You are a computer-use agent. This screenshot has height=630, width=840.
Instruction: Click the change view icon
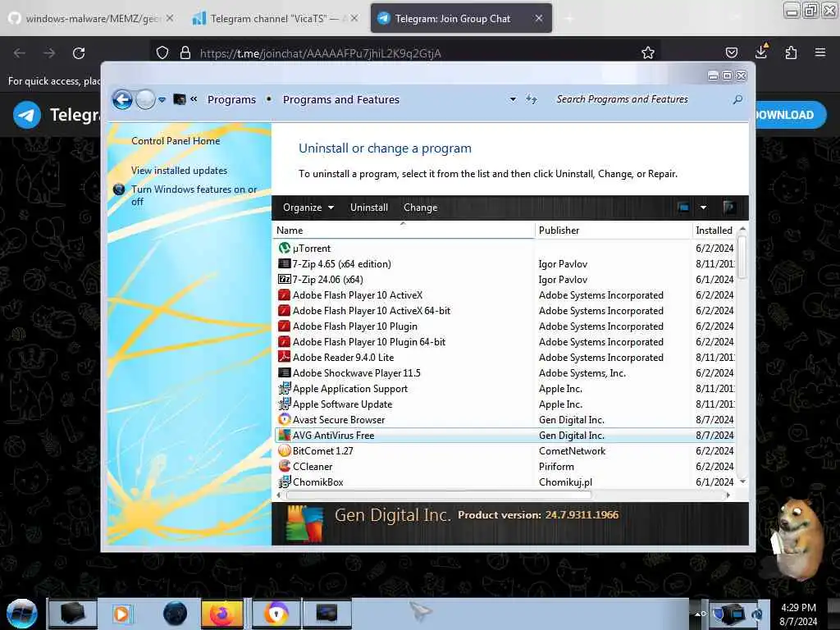point(683,208)
